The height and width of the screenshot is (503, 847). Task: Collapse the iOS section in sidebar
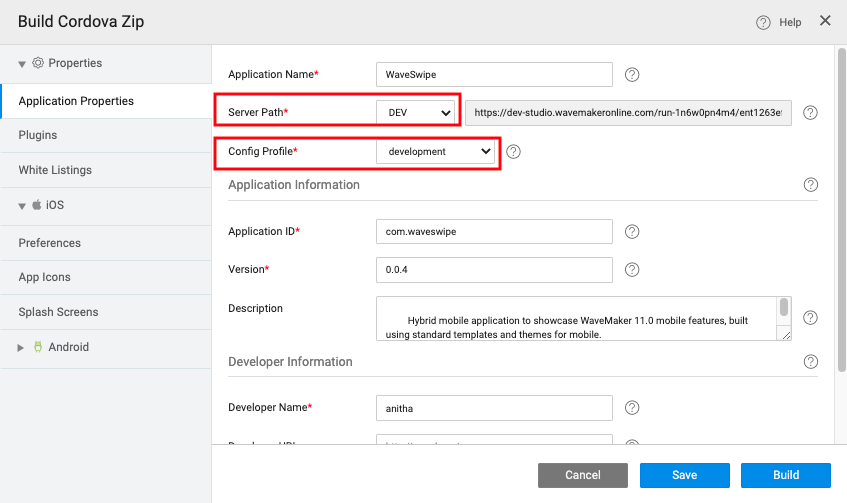click(22, 206)
